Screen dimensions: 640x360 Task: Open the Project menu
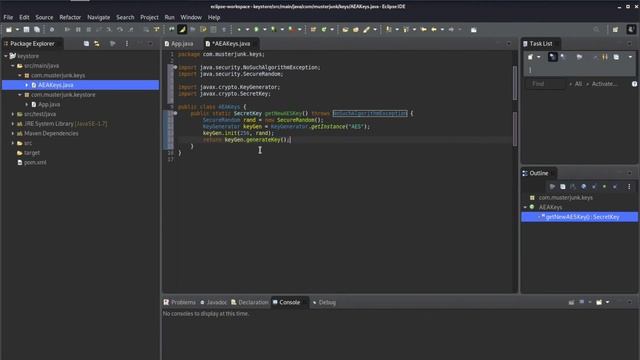pyautogui.click(x=149, y=17)
